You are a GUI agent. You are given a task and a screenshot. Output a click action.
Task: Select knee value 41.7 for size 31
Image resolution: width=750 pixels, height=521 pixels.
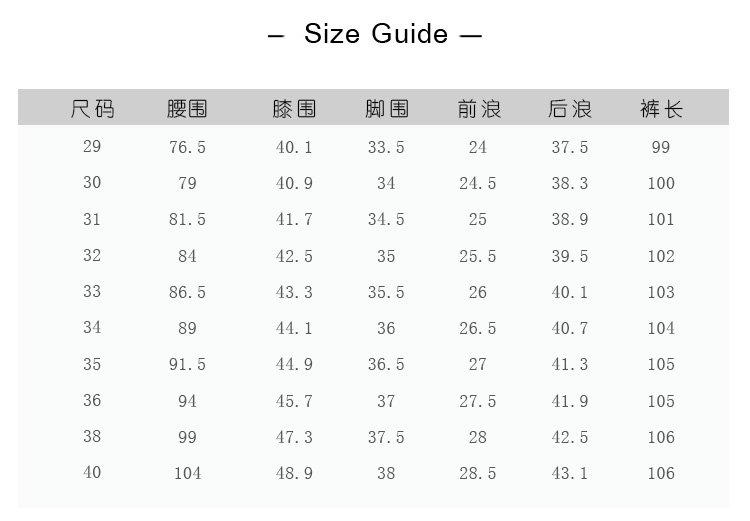[x=294, y=220]
